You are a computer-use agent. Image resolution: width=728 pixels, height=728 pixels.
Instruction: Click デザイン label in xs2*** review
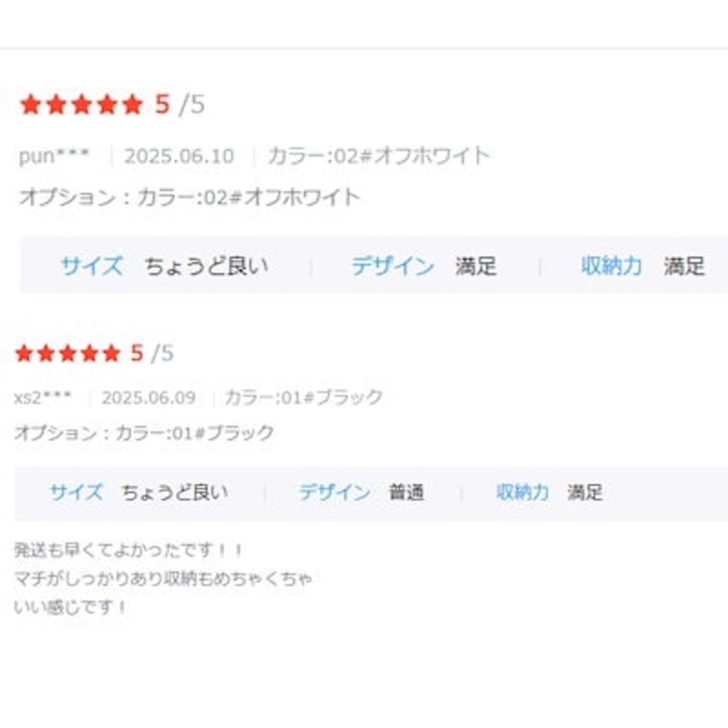coord(334,493)
